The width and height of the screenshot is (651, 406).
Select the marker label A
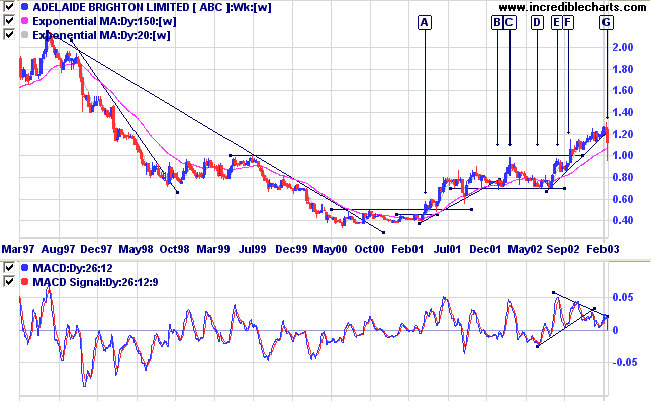tap(424, 22)
